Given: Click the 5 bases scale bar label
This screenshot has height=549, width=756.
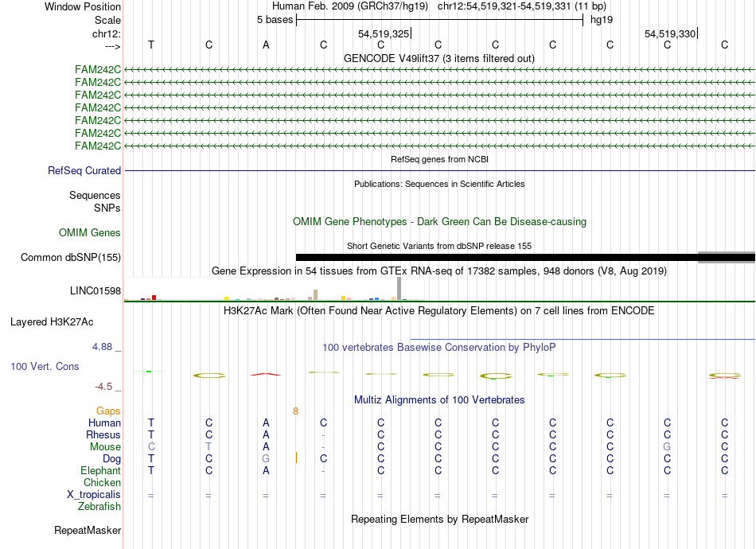Looking at the screenshot, I should click(x=275, y=20).
